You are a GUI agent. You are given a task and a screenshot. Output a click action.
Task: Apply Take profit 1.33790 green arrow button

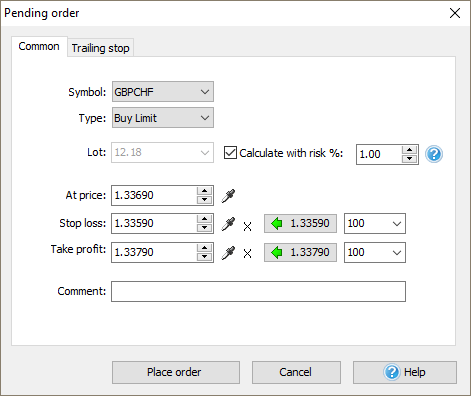[300, 252]
